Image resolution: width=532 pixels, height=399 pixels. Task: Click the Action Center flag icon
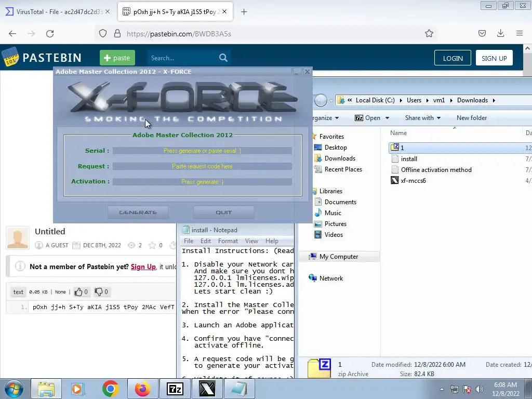467,389
